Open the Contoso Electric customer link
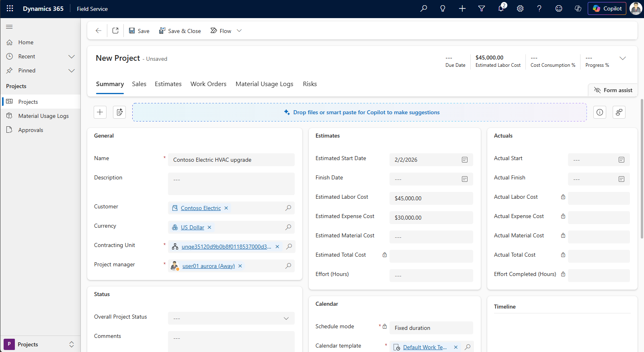This screenshot has height=352, width=644. point(201,208)
